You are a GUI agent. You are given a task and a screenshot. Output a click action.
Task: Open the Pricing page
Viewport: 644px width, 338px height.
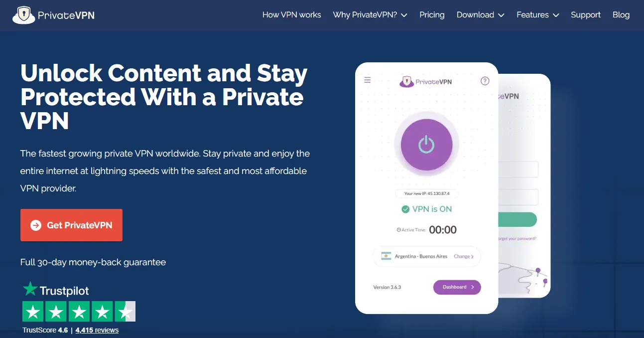(x=432, y=15)
